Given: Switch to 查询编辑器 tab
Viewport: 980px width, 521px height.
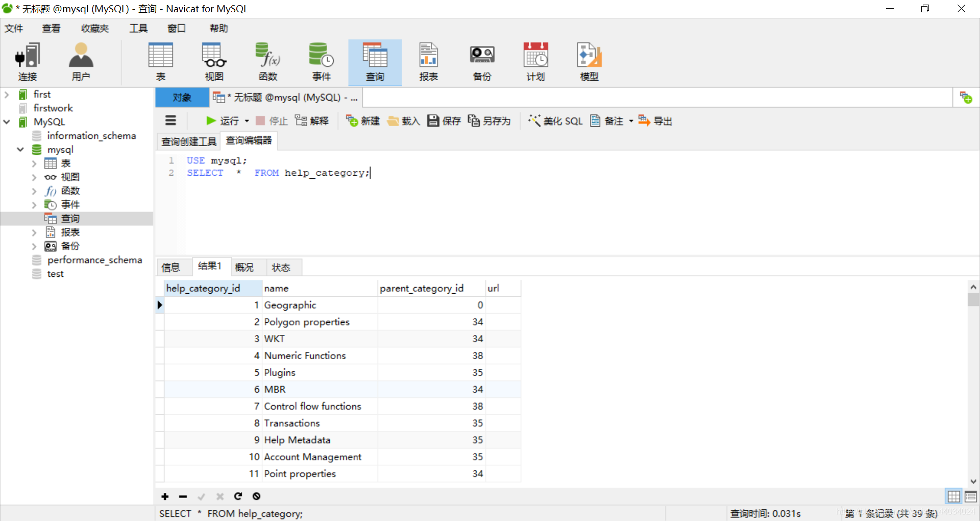Looking at the screenshot, I should pos(249,140).
